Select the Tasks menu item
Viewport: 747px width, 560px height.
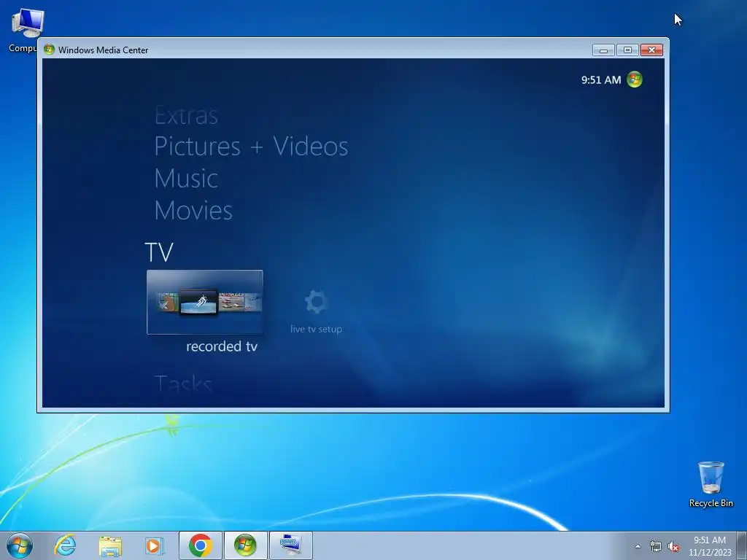point(183,384)
